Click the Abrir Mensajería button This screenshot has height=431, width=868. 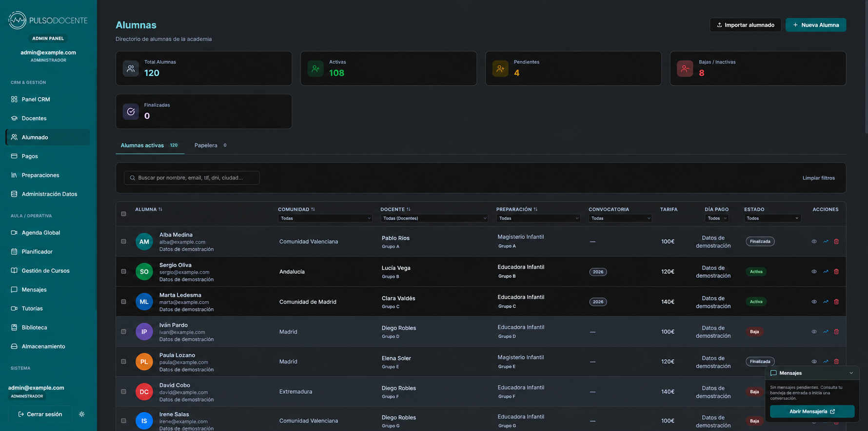pos(812,411)
